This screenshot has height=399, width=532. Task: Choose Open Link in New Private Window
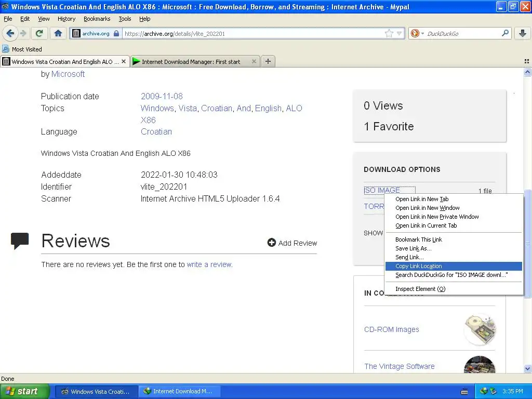coord(454,217)
